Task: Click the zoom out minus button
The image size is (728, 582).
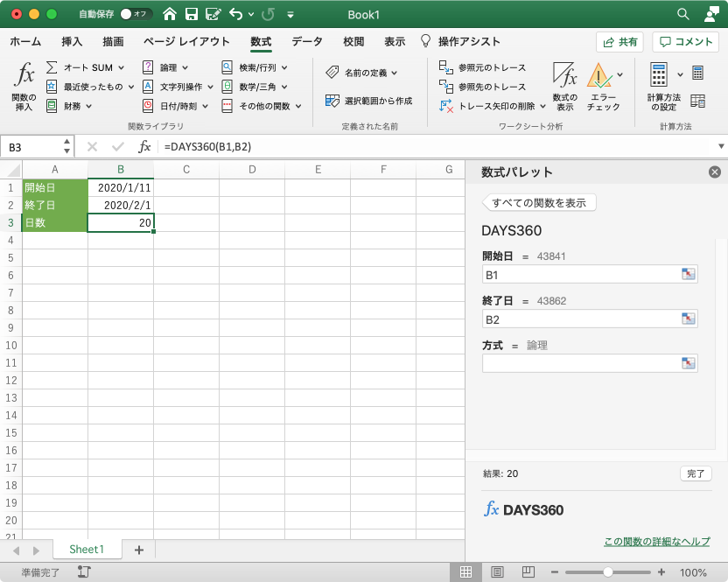Action: 555,571
